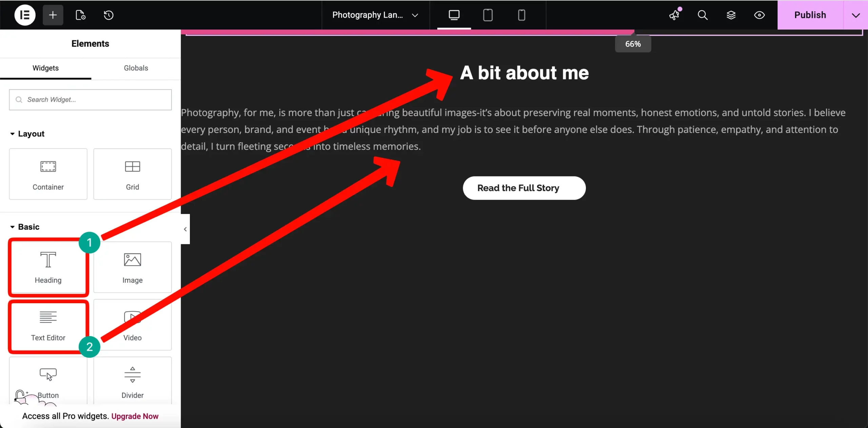This screenshot has width=868, height=428.
Task: Open the What's New megaphone icon
Action: pyautogui.click(x=674, y=15)
